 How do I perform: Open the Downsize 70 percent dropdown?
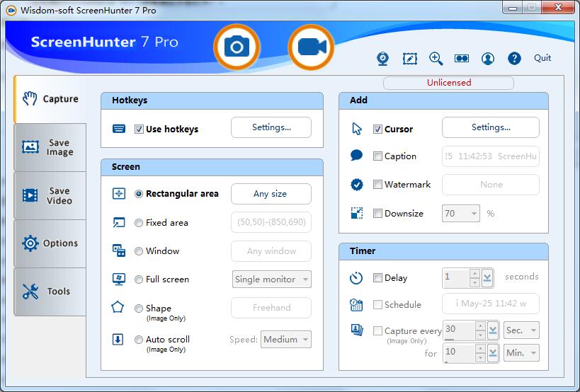tap(460, 213)
